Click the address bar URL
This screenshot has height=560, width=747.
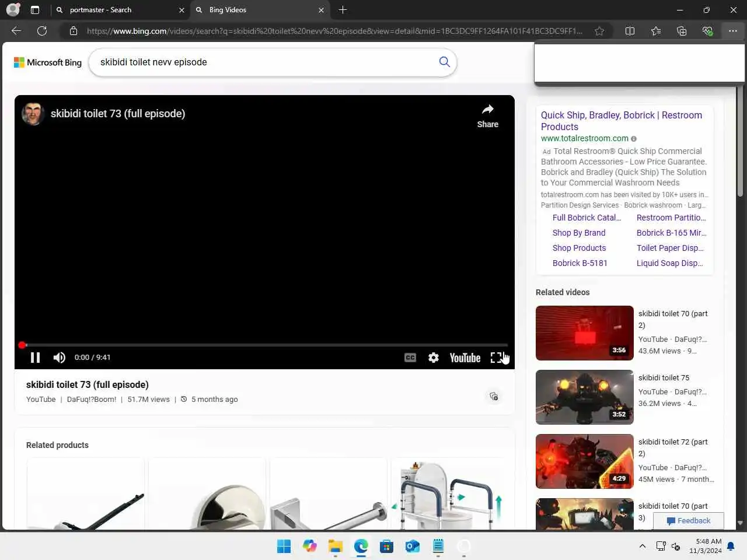(x=334, y=31)
